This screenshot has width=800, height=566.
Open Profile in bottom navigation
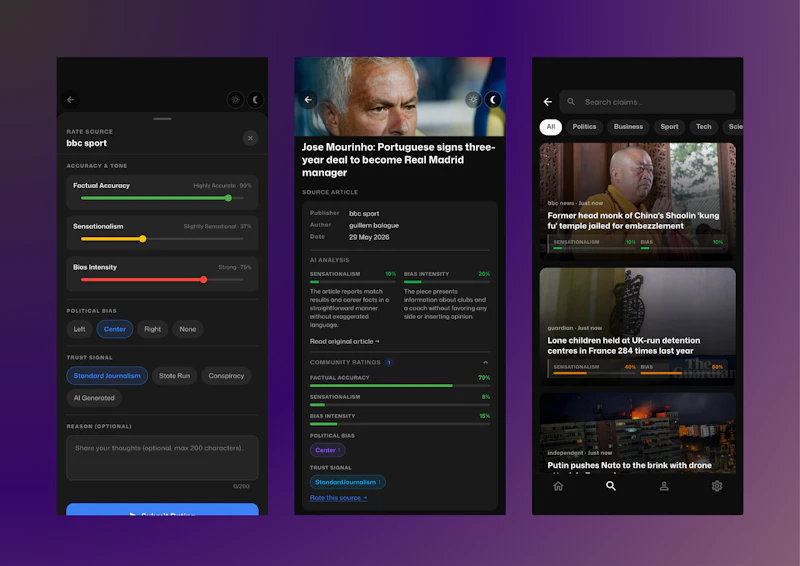(x=664, y=486)
